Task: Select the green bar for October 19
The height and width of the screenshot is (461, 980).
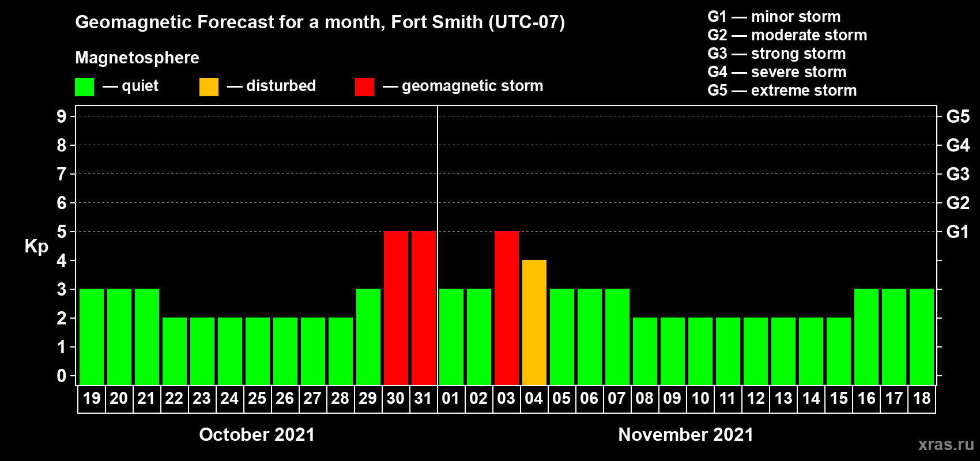Action: click(x=92, y=337)
